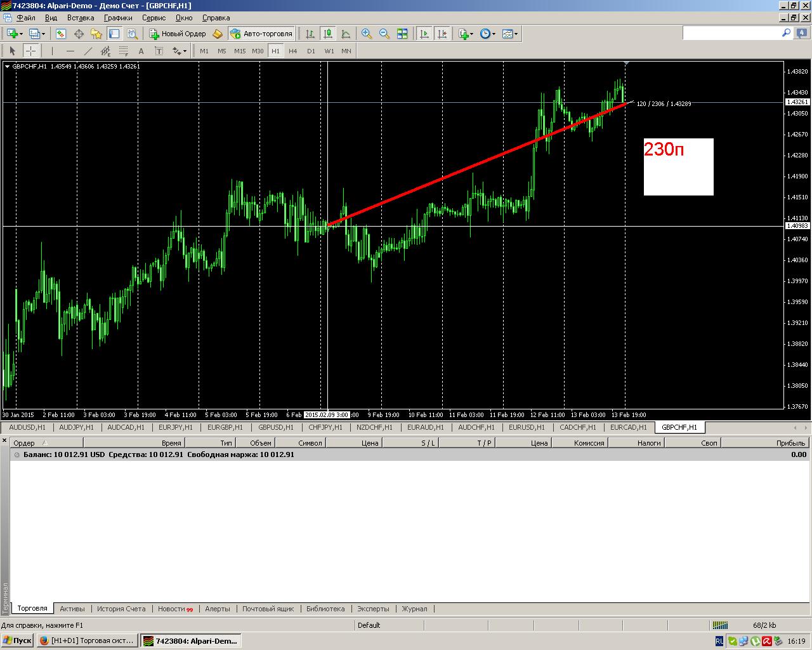812x650 pixels.
Task: Select the Equidistant Channel tool
Action: [105, 51]
